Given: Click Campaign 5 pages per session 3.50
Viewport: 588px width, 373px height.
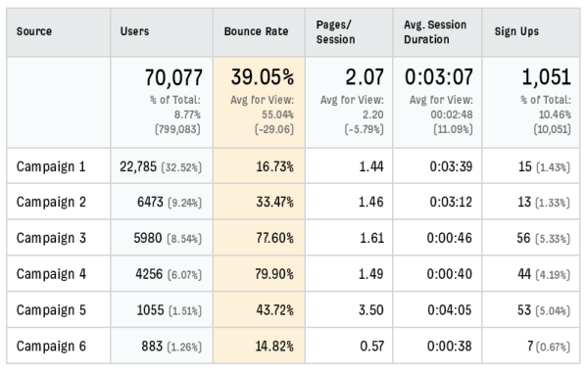Looking at the screenshot, I should tap(370, 310).
